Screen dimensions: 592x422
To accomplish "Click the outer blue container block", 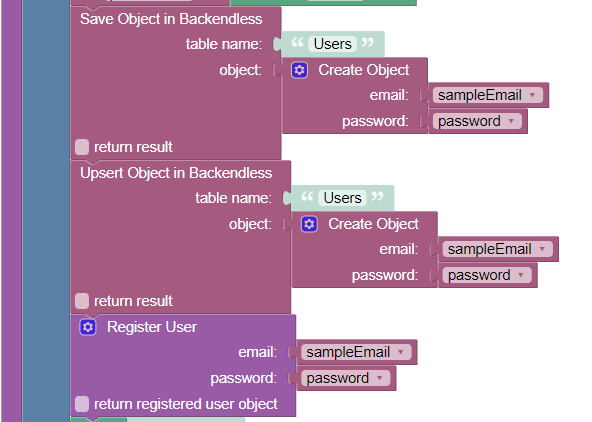I will tap(46, 211).
